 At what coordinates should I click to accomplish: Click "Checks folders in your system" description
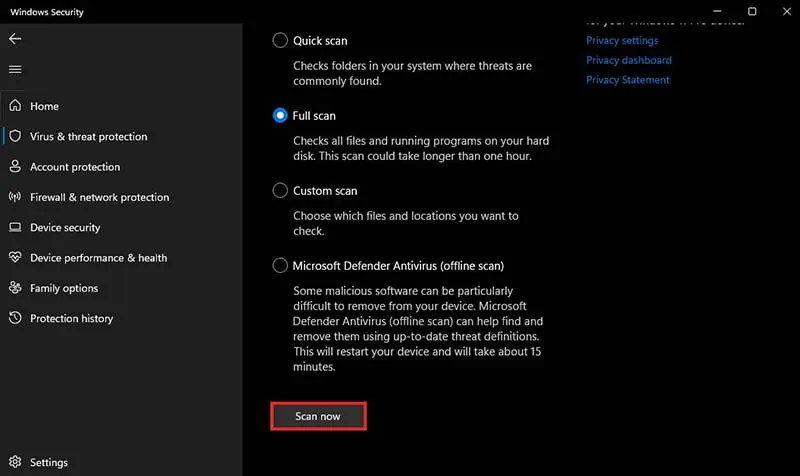pos(412,73)
